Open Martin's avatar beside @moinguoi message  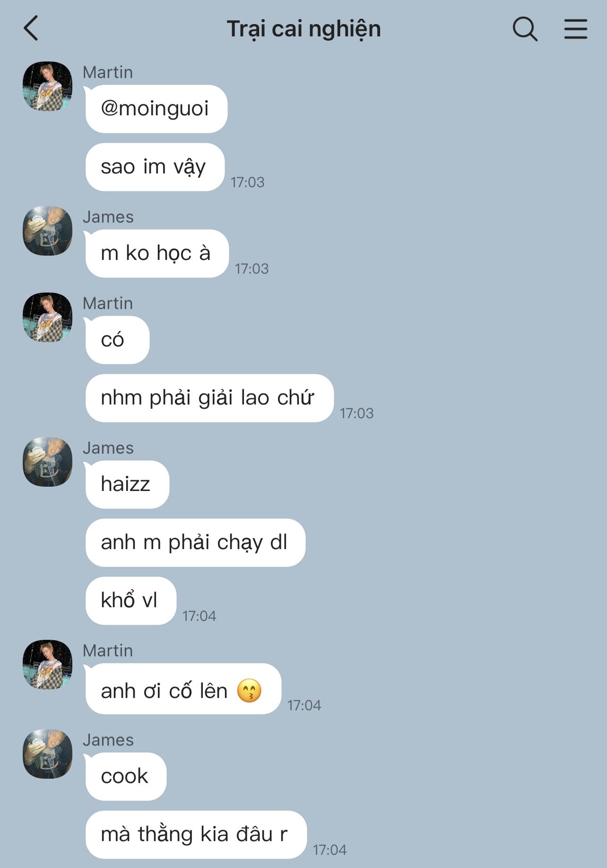coord(47,86)
